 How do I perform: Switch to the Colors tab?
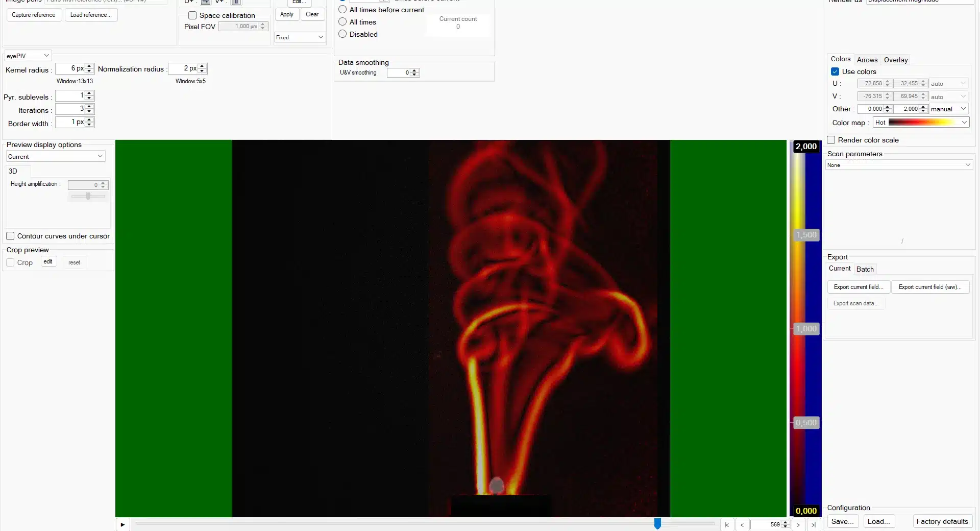tap(840, 59)
